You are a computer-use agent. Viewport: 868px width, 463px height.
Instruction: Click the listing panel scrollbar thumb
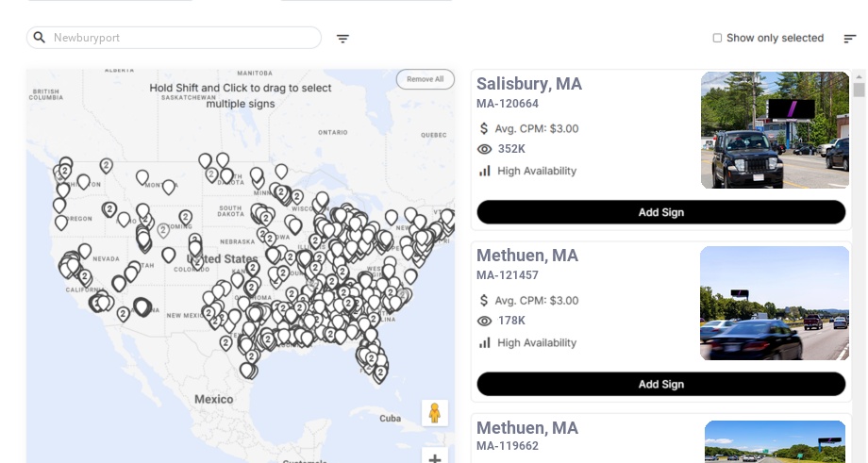[x=859, y=91]
